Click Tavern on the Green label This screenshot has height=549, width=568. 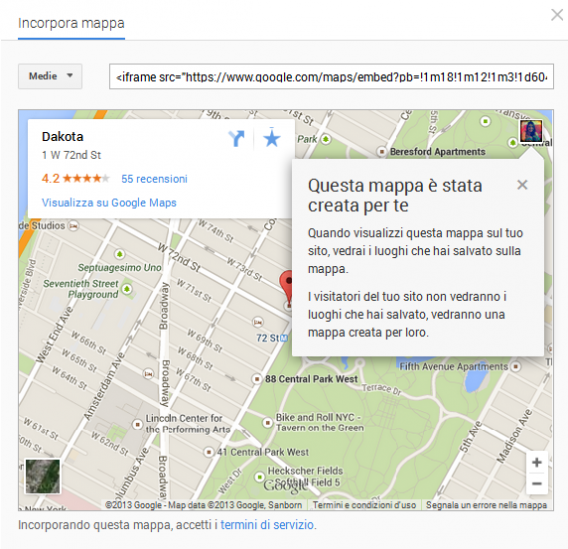320,428
